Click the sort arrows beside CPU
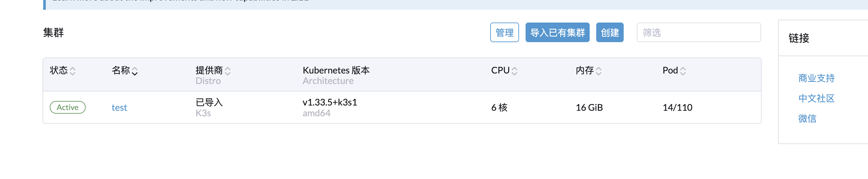The image size is (868, 179). [514, 71]
